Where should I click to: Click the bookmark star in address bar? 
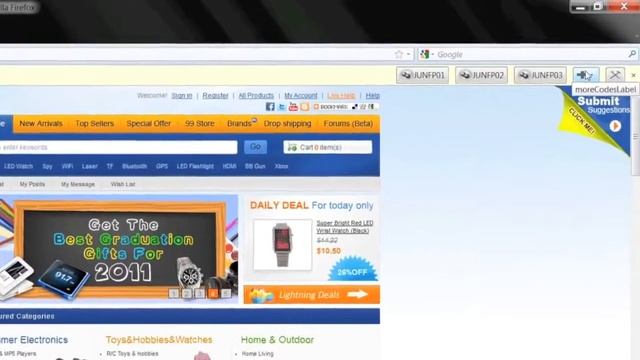pos(399,54)
